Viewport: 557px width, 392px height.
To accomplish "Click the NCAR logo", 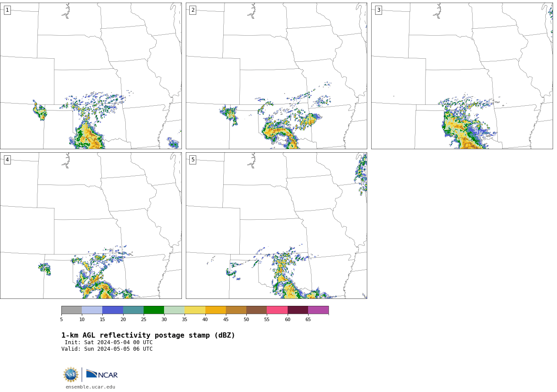I will coord(102,374).
